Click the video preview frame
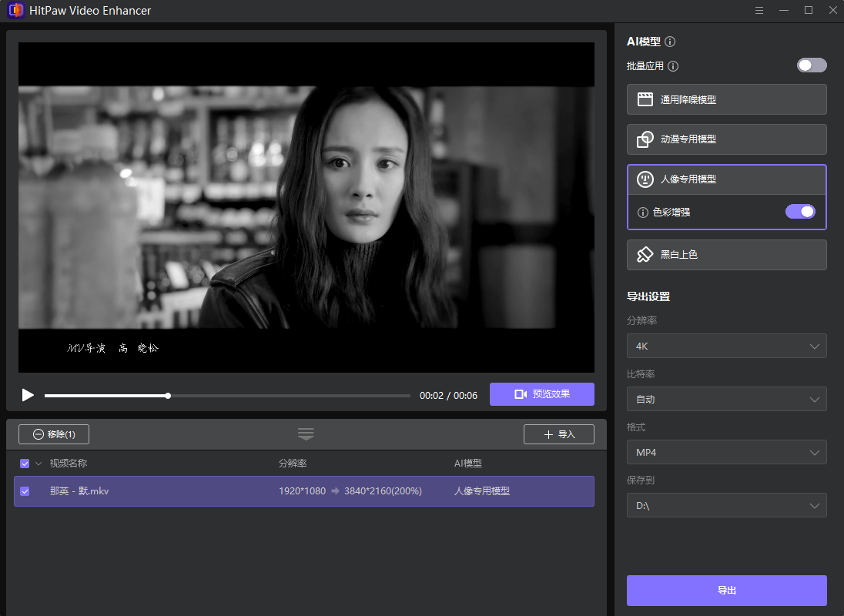The height and width of the screenshot is (616, 844). click(306, 208)
